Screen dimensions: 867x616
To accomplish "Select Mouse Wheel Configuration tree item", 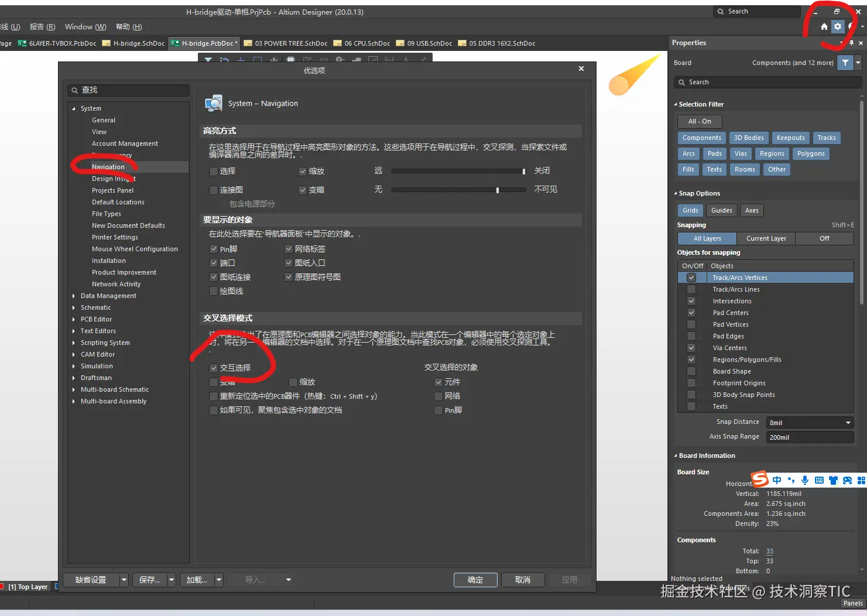I will (135, 249).
